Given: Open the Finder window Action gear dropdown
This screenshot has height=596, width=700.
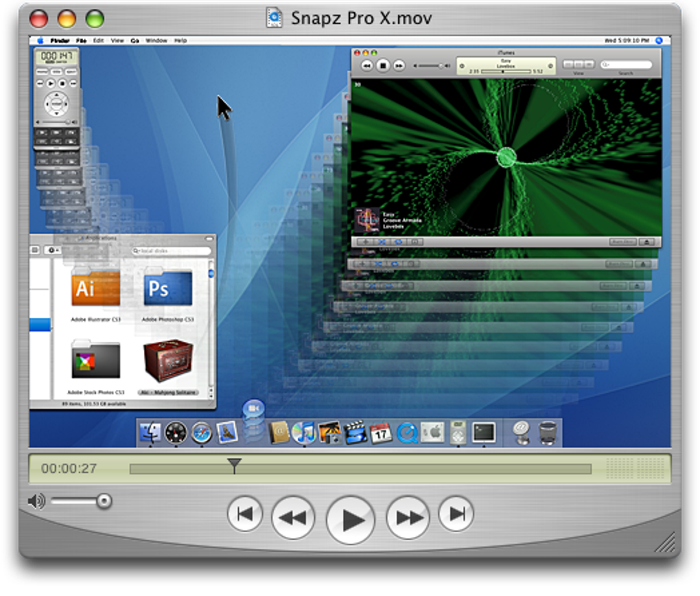Looking at the screenshot, I should tap(53, 250).
